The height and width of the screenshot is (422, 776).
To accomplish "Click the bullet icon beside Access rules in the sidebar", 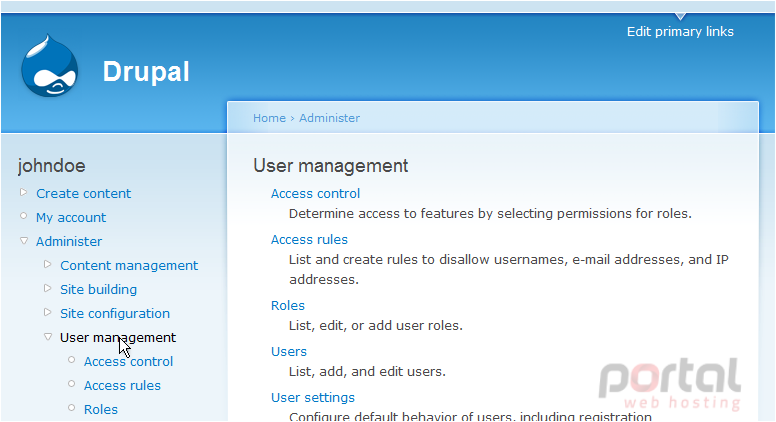I will [72, 384].
